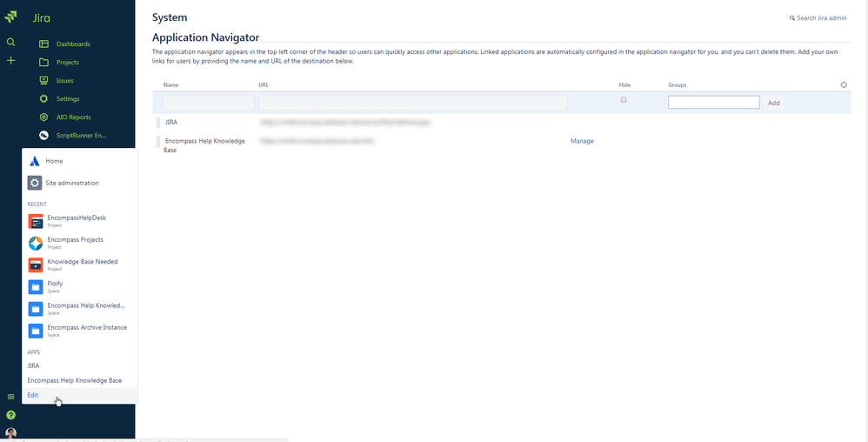Screen dimensions: 868x442
Task: Select Site administration entry
Action: (x=72, y=183)
